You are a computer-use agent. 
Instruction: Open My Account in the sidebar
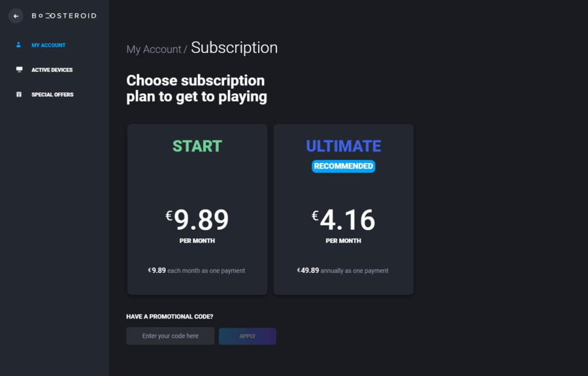coord(48,45)
